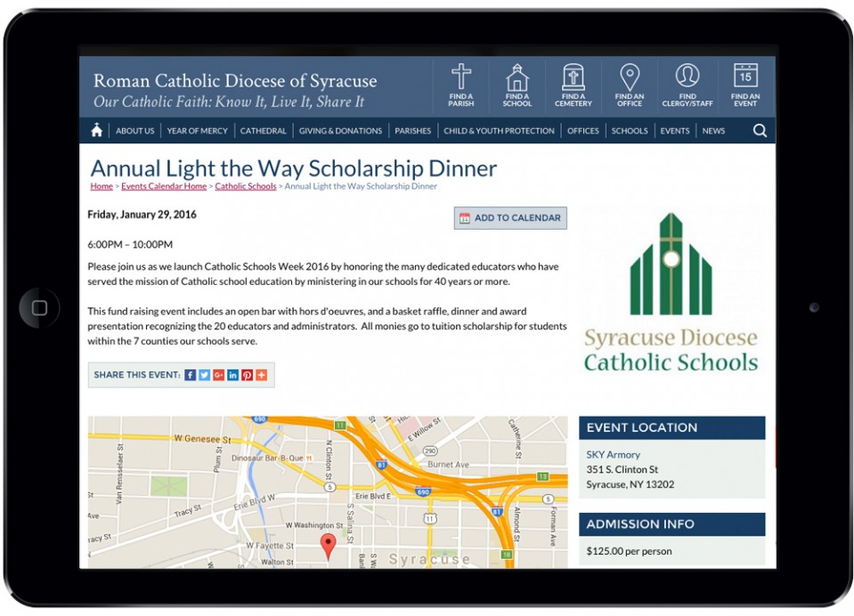Open Schools menu item
Viewport: 854px width, 616px height.
630,131
